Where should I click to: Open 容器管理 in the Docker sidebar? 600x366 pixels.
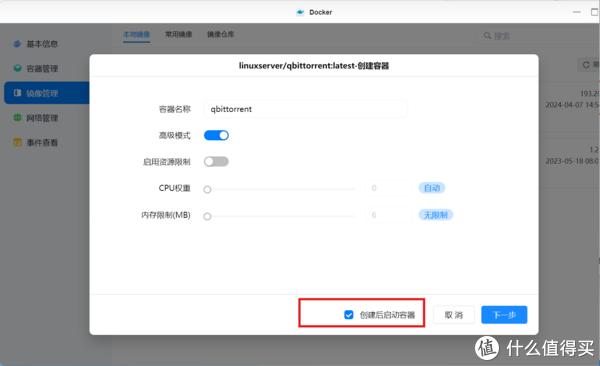pos(41,69)
